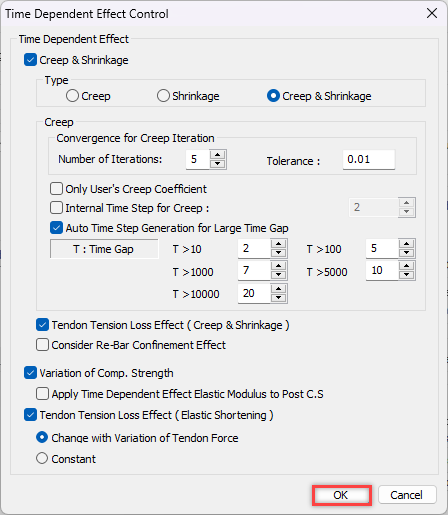
Task: Decrease Number of Iterations with down arrow
Action: [218, 164]
